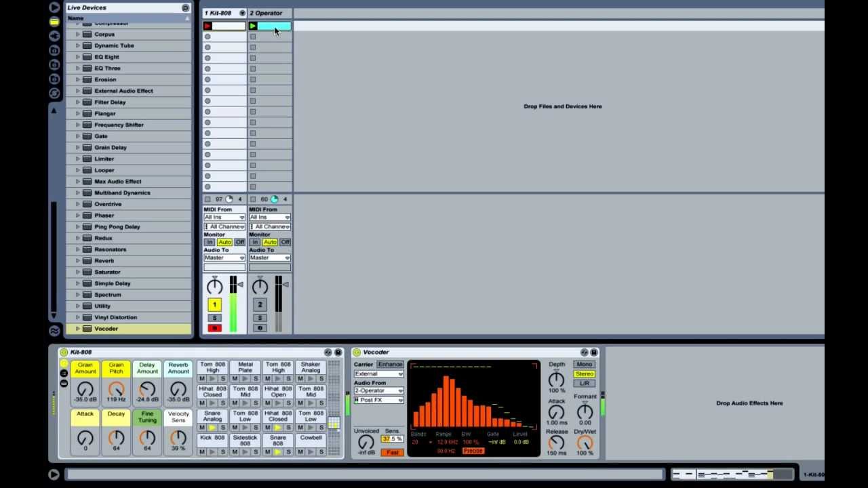Set Kit-808 monitor to In
The height and width of the screenshot is (488, 868).
[210, 242]
